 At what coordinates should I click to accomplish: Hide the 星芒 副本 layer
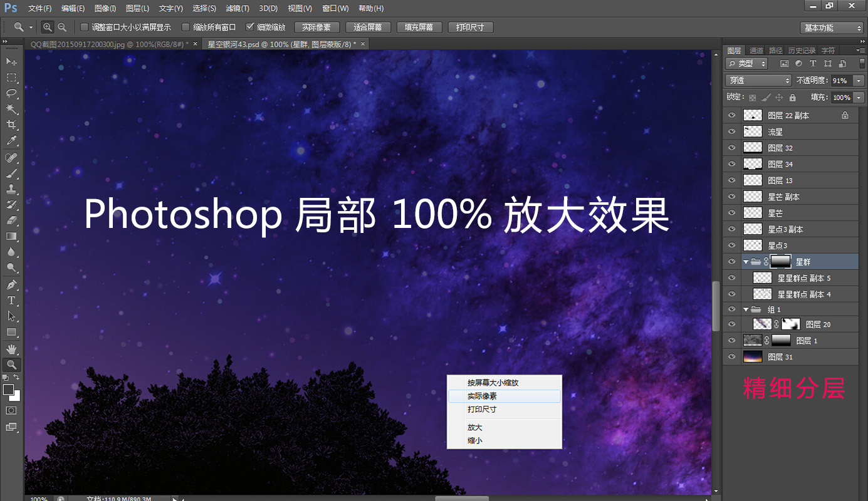click(x=731, y=197)
